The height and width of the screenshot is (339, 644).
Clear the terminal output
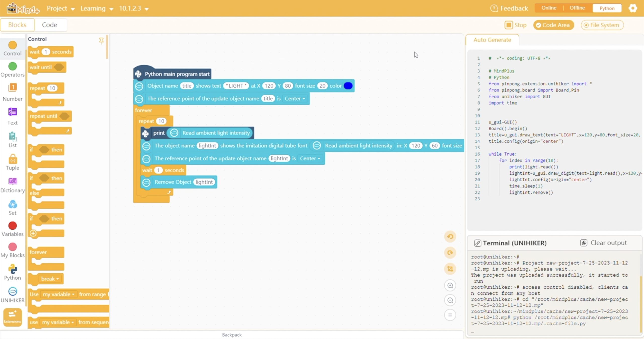click(x=603, y=243)
